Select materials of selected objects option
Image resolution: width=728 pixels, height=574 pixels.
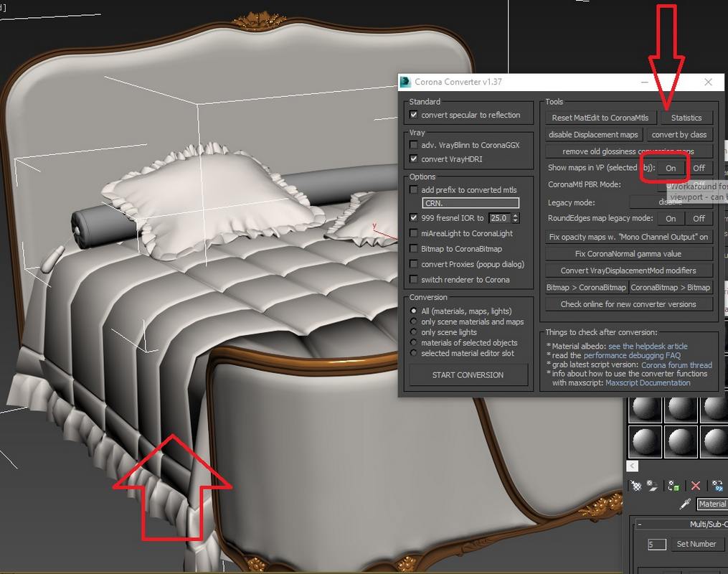[x=413, y=343]
